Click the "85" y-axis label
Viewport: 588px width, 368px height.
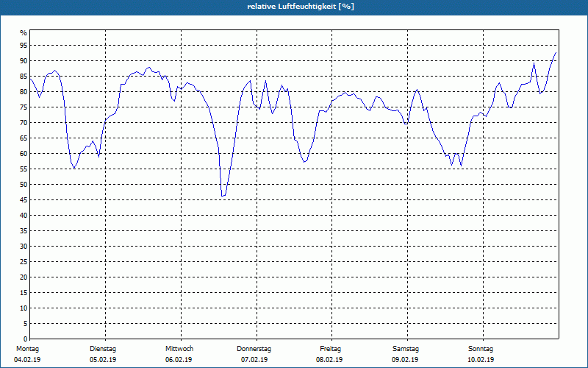24,77
